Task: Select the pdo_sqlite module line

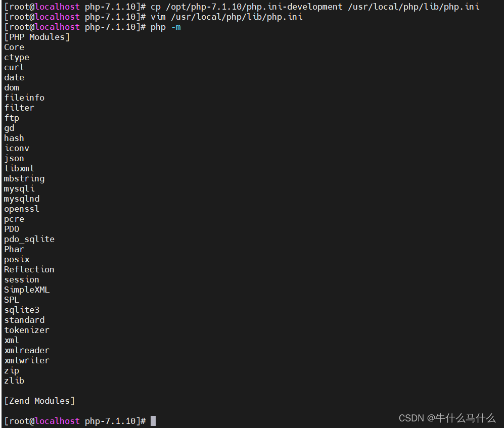Action: coord(29,239)
